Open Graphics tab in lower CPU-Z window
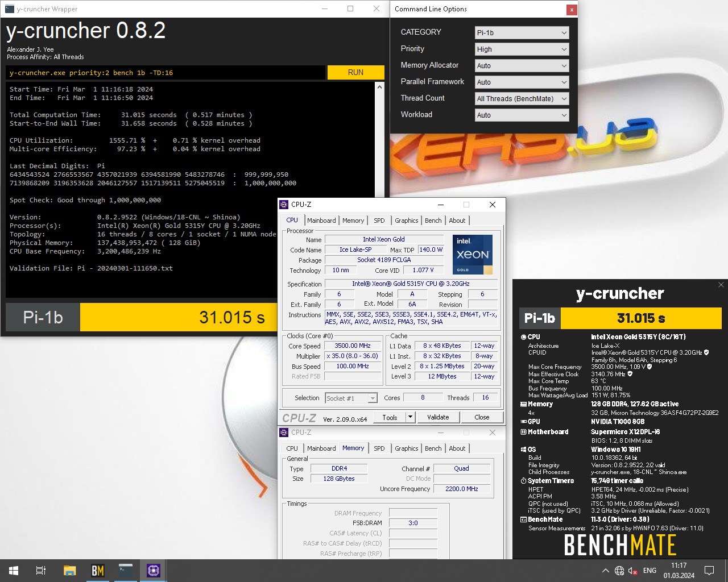This screenshot has width=728, height=582. [x=407, y=448]
